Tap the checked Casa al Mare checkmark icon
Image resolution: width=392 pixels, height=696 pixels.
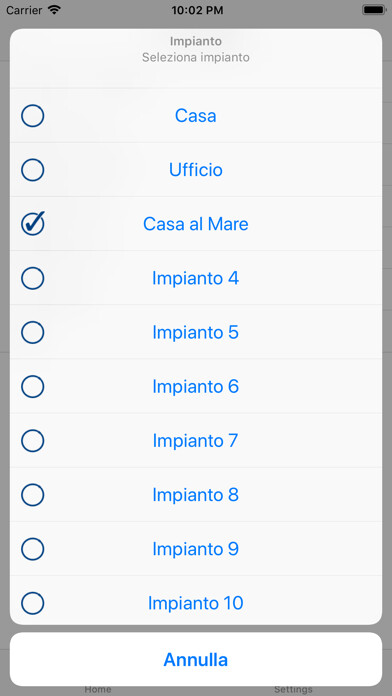(x=32, y=223)
